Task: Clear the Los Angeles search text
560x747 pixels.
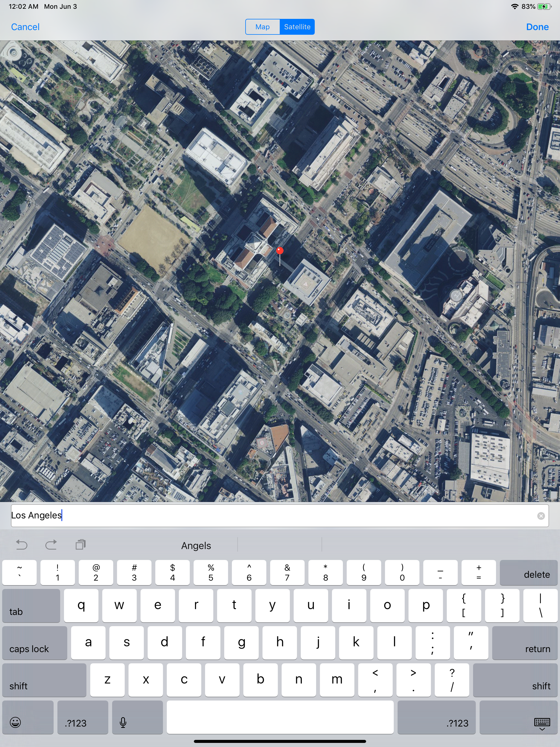Action: (x=541, y=516)
